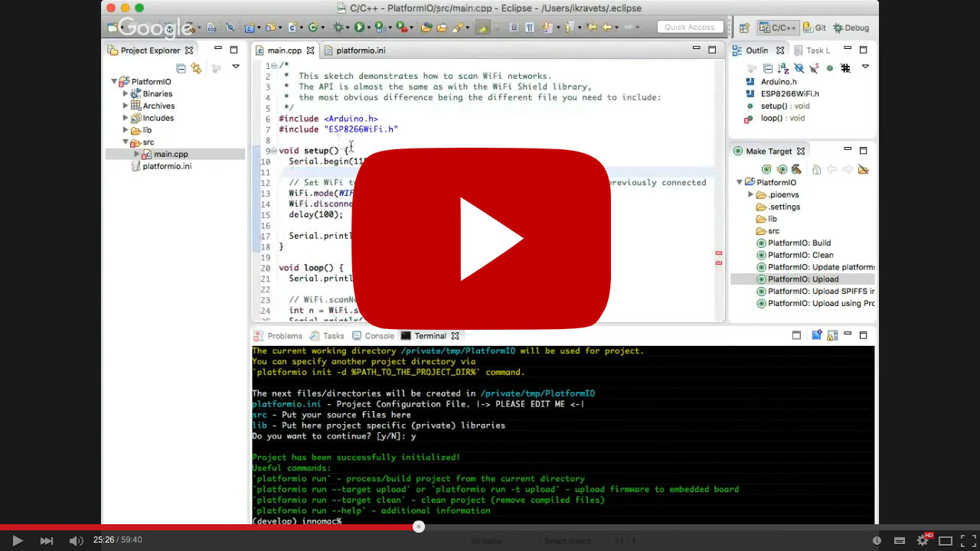Switch to theater mode view
This screenshot has height=551, width=980.
[946, 540]
